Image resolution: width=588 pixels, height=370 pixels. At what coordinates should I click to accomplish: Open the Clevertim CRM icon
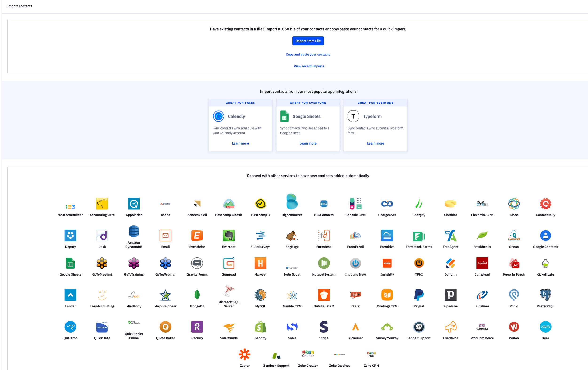point(482,204)
